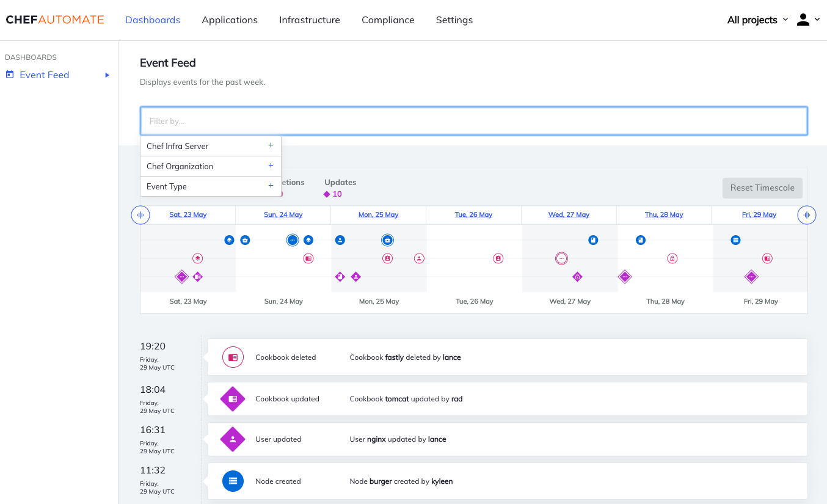Screen dimensions: 827x504
Task: Open the user profile menu
Action: [804, 20]
